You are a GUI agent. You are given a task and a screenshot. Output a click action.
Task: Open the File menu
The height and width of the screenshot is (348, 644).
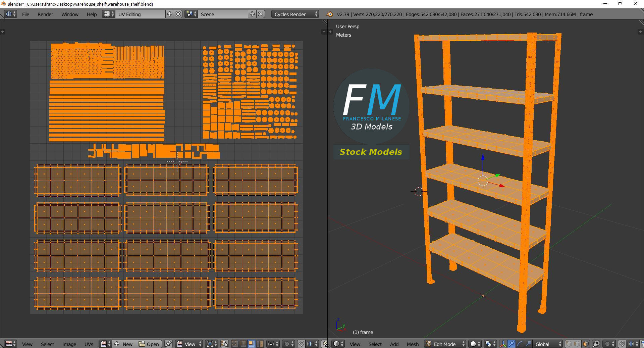point(25,14)
